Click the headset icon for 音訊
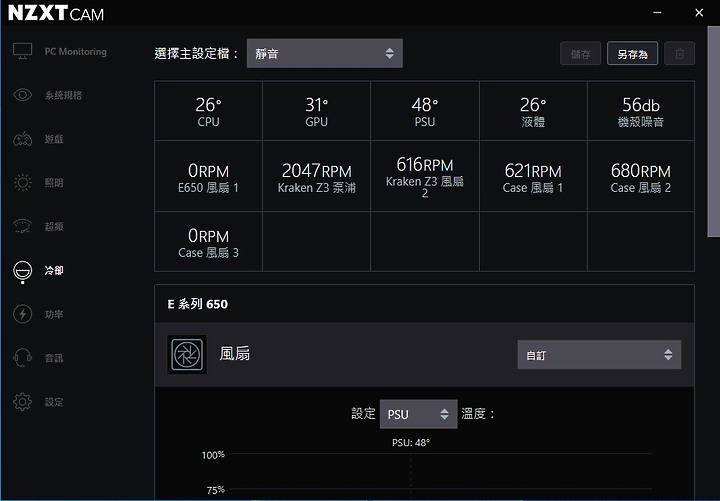This screenshot has height=501, width=720. (22, 358)
